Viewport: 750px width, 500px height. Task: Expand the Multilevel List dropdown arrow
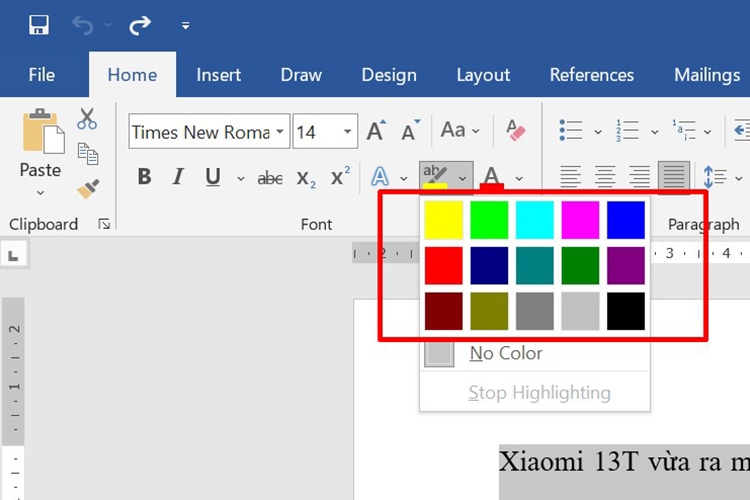coord(707,132)
